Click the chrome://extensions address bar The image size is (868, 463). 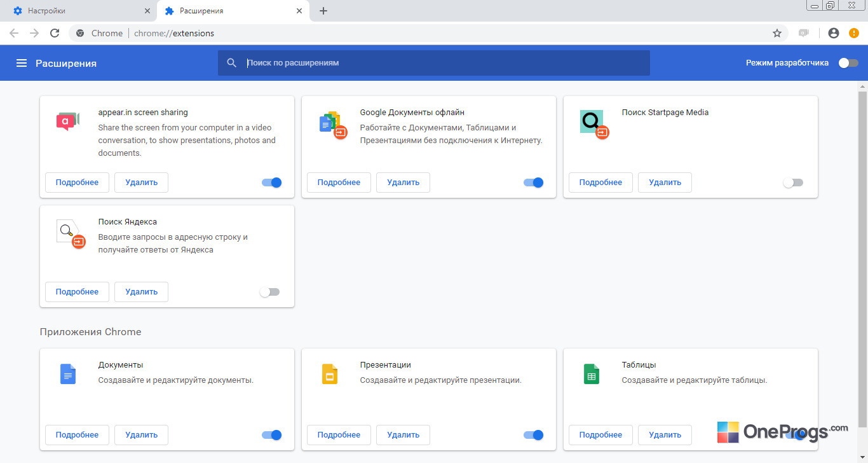(x=427, y=33)
